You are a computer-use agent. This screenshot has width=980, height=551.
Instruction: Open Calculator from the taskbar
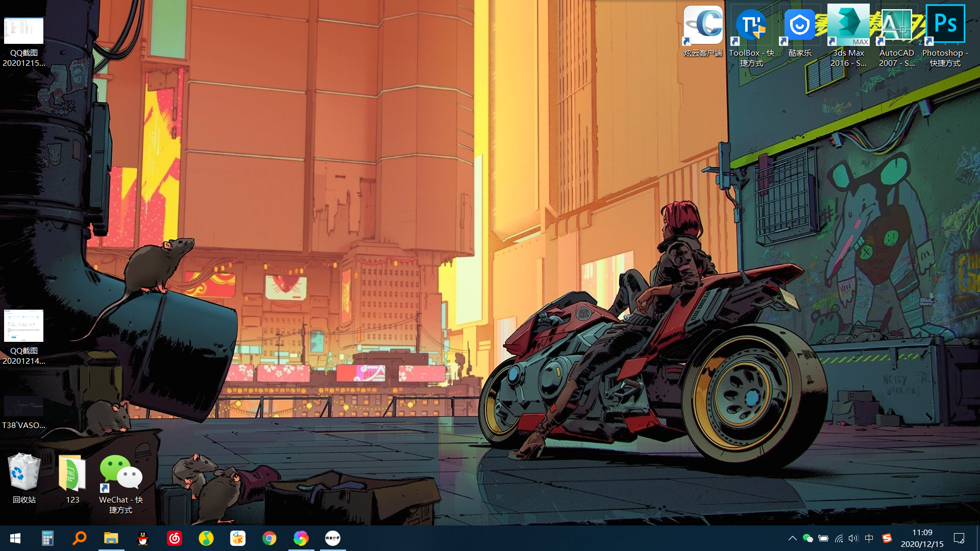[x=47, y=538]
